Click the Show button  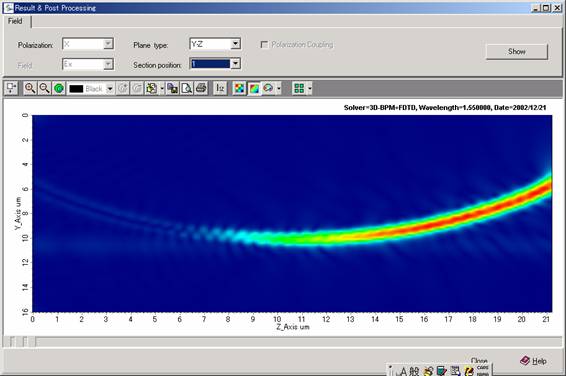tap(517, 52)
